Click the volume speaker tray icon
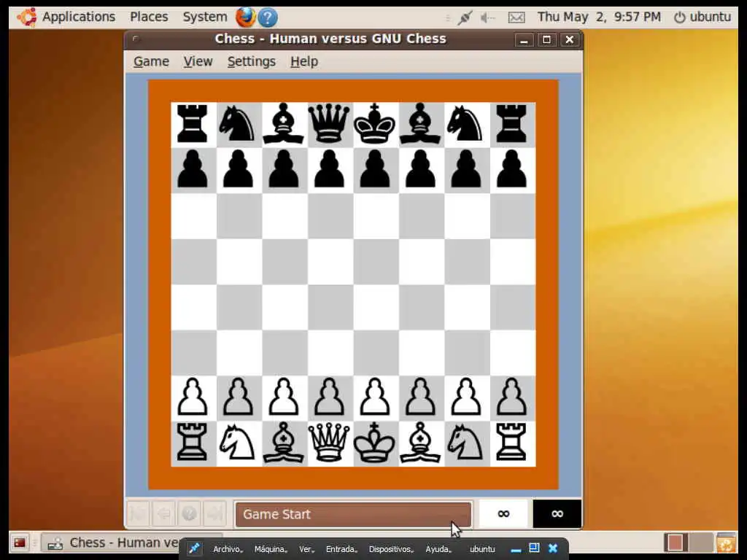 click(x=487, y=18)
